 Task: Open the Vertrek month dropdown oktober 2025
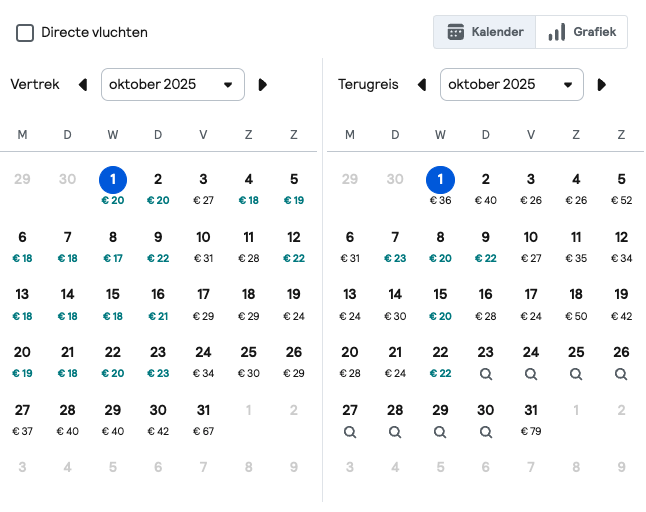point(173,84)
